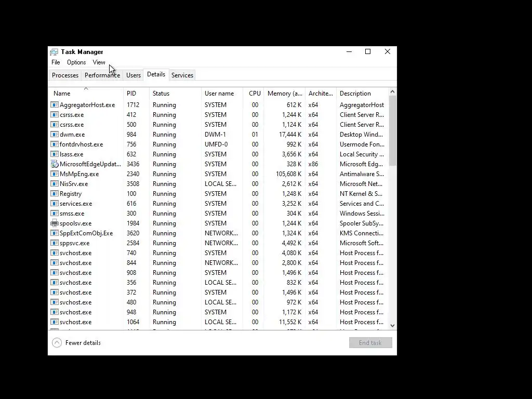Screen dimensions: 532x399
Task: Click icon of svchost.exe with PID 948
Action: [54, 312]
